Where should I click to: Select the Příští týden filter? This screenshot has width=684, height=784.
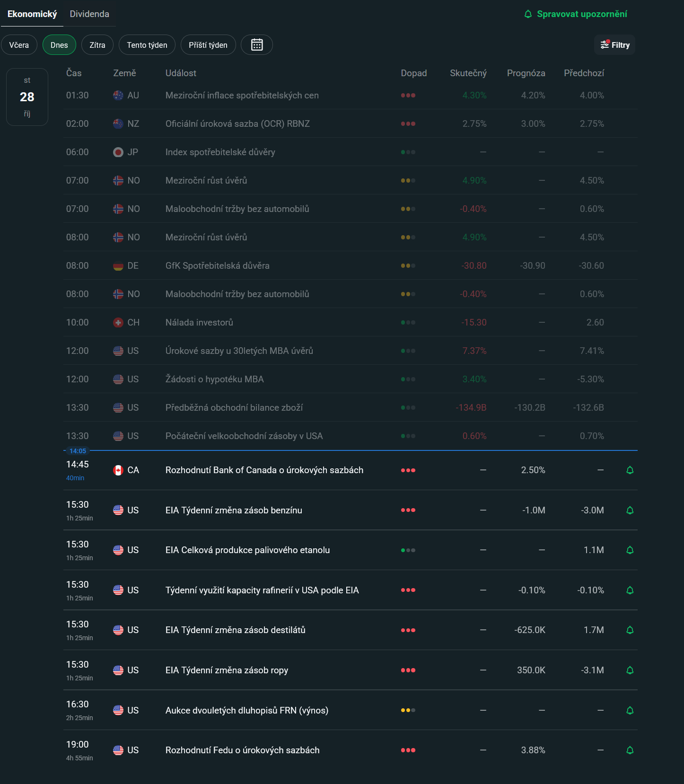[208, 45]
